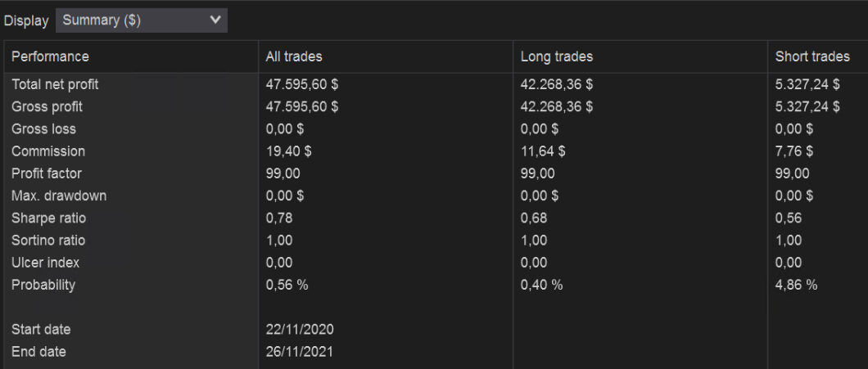Select the Sortino ratio row label
This screenshot has height=369, width=868.
[48, 241]
